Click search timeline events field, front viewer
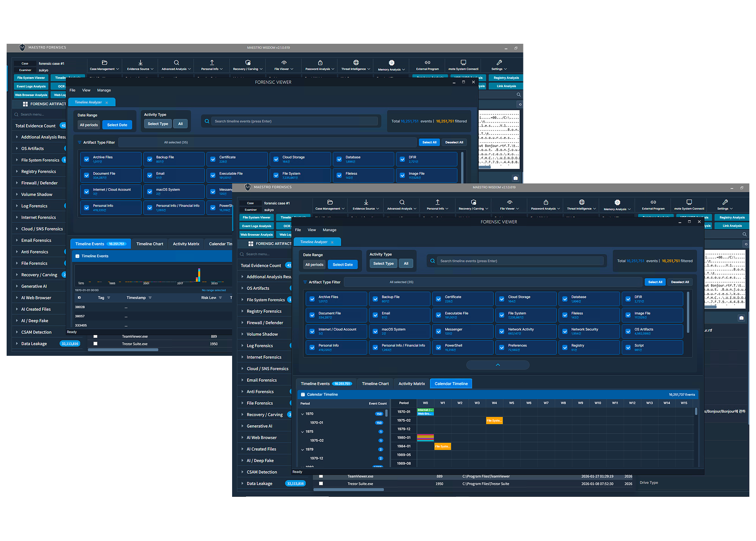 [520, 261]
